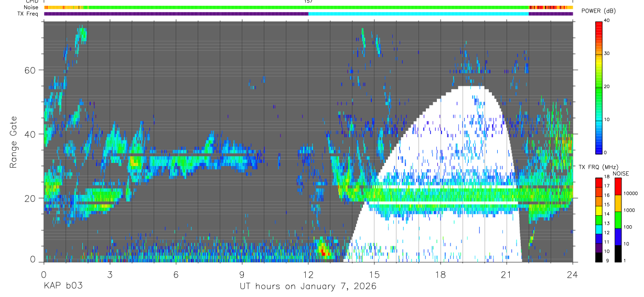Click the 9 hour tick on the time axis
This screenshot has width=644, height=297.
242,274
